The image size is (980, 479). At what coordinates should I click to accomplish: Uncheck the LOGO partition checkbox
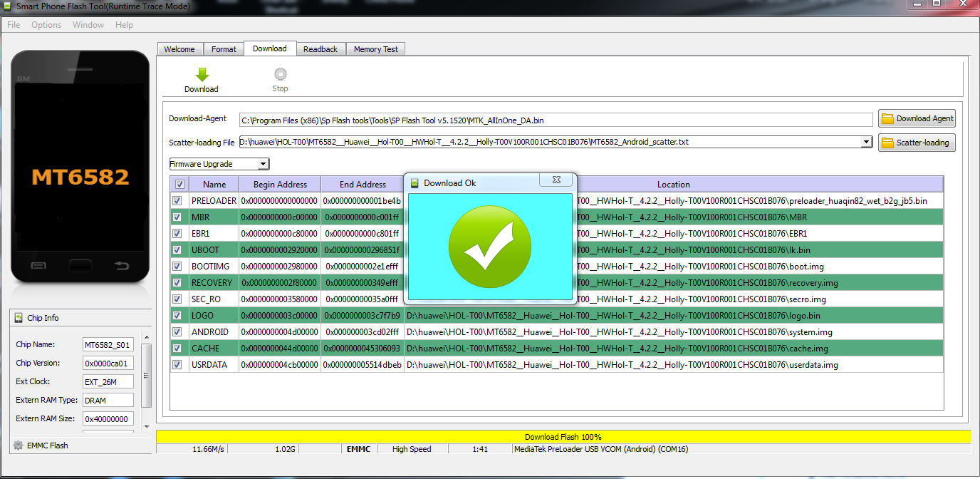(x=177, y=316)
